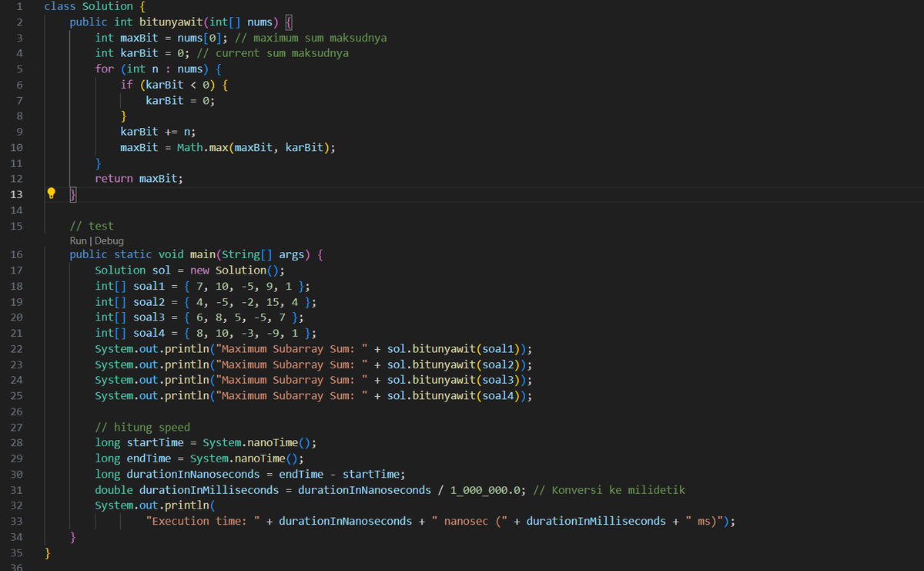Image resolution: width=924 pixels, height=571 pixels.
Task: Click the "// Konversi ke milidetik" comment
Action: point(609,490)
